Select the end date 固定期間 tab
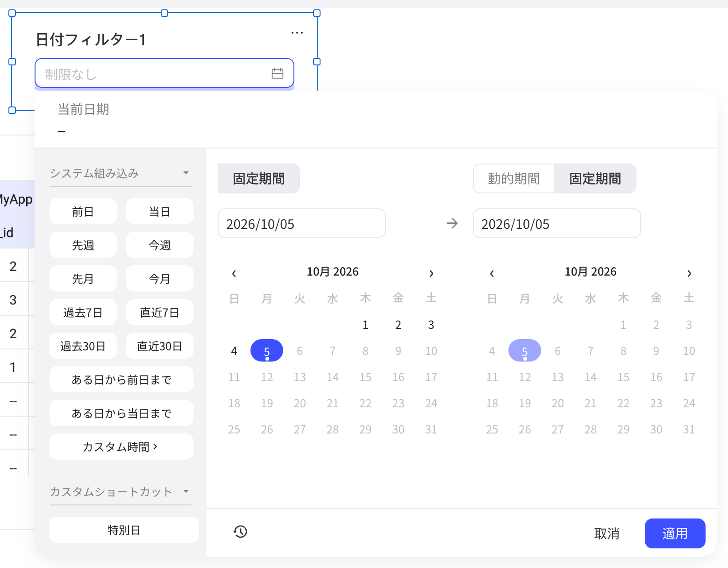 pyautogui.click(x=595, y=178)
